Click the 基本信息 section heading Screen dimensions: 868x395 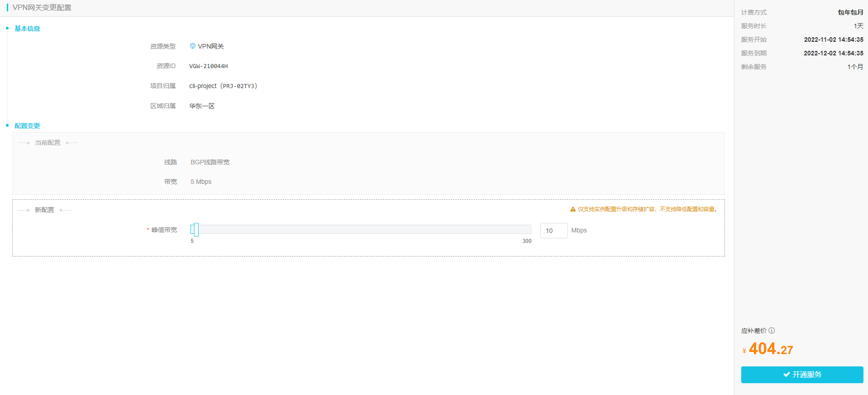(27, 29)
